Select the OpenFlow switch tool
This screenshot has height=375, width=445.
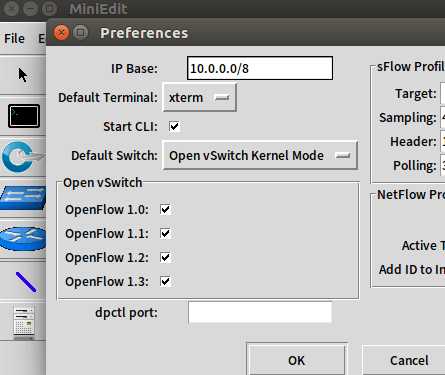(x=22, y=158)
